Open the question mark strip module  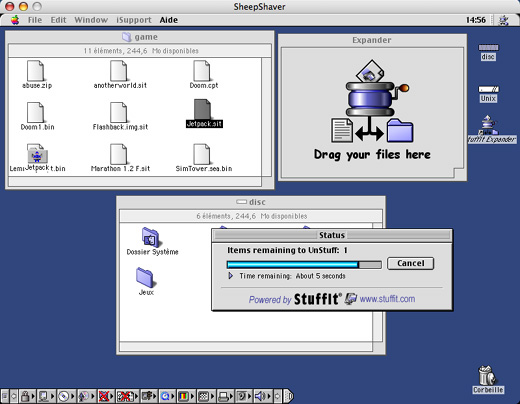coord(244,396)
